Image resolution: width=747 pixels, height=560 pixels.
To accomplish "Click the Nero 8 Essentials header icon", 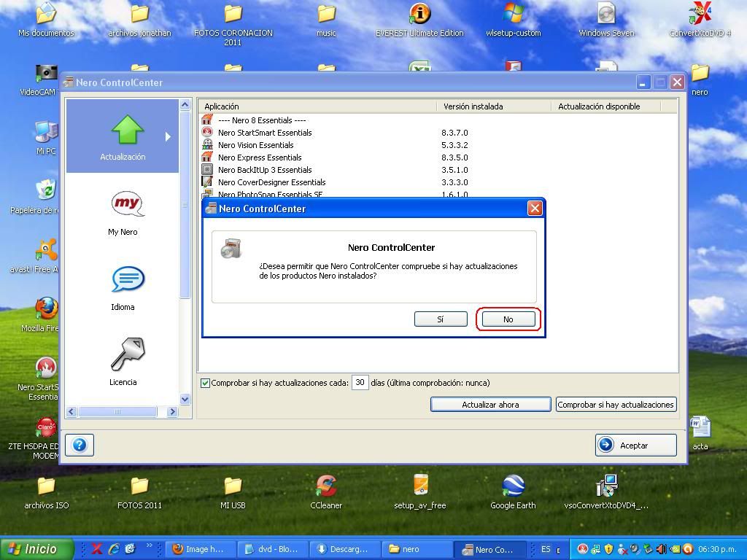I will 207,120.
